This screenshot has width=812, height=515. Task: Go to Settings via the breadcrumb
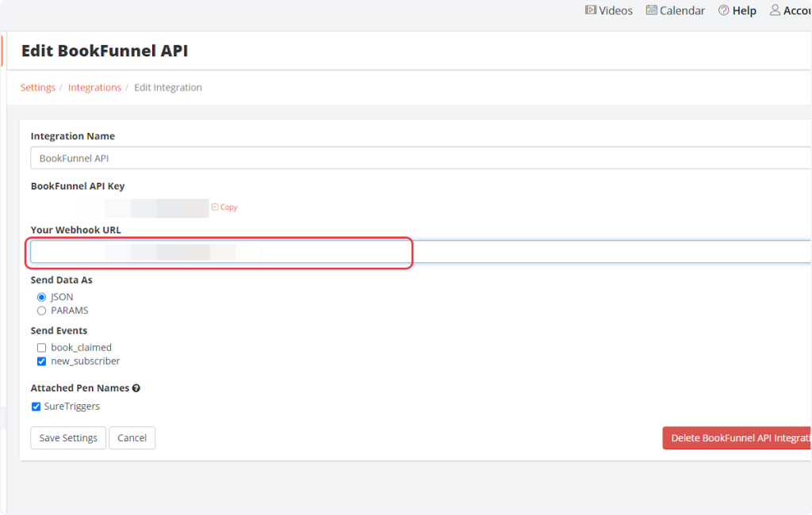pos(37,88)
